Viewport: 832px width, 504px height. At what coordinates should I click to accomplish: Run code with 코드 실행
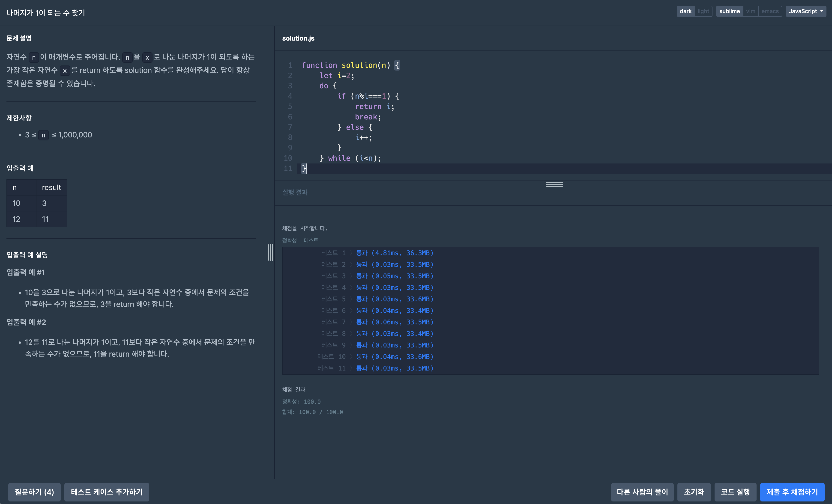tap(735, 492)
